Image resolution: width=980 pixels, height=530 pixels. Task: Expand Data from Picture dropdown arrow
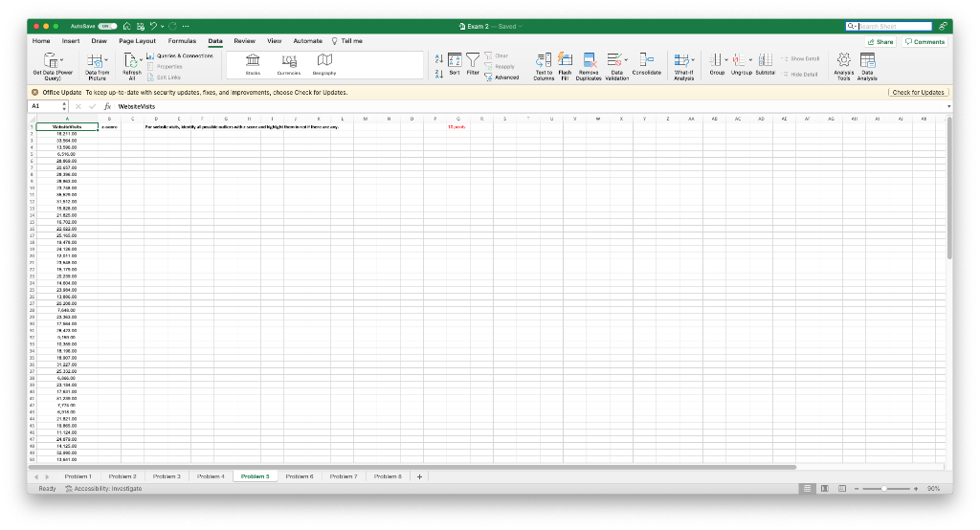pyautogui.click(x=106, y=60)
